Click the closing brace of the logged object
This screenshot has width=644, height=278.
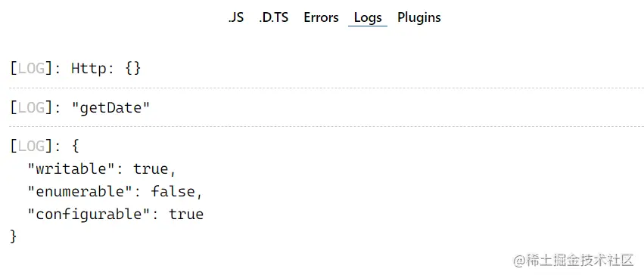point(13,236)
